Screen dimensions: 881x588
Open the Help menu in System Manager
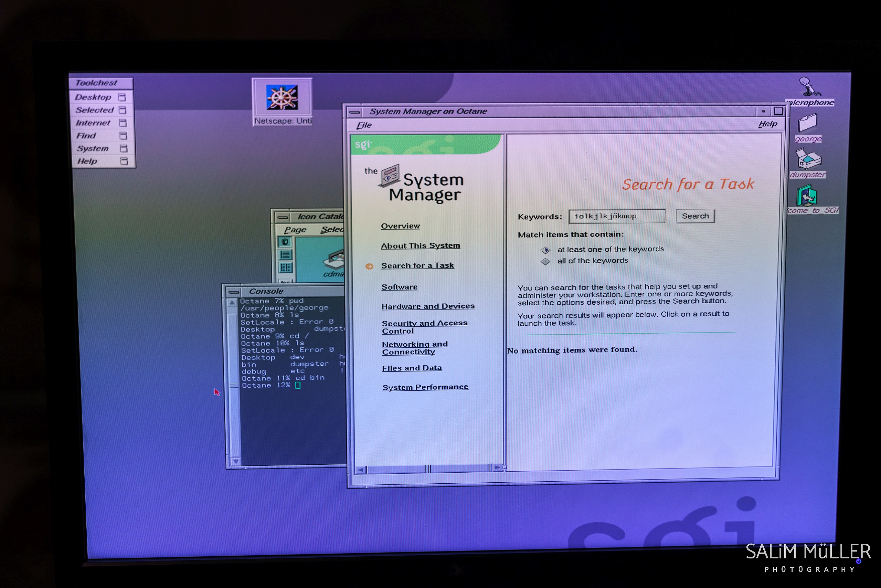[767, 124]
